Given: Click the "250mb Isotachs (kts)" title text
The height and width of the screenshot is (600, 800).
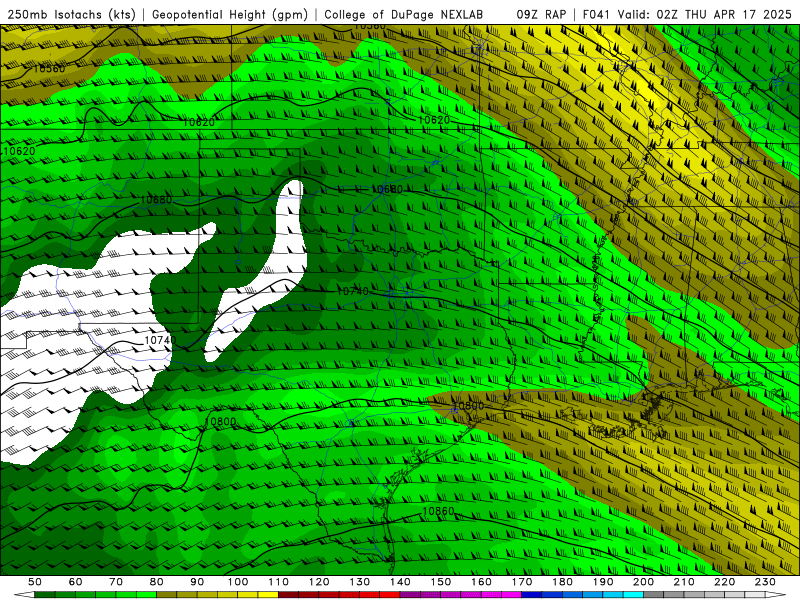Looking at the screenshot, I should tap(71, 14).
